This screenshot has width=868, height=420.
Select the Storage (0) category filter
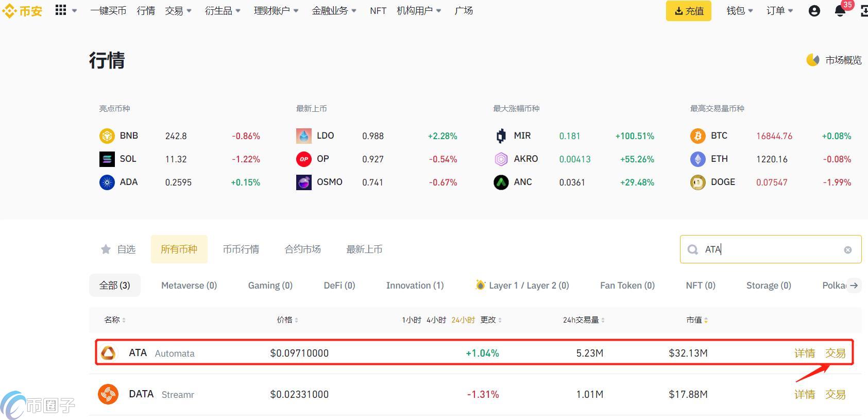[769, 285]
